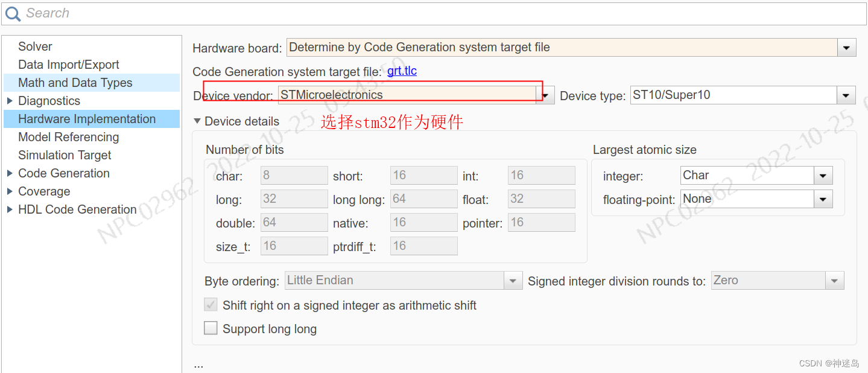Open the grt.tlc target file link
This screenshot has width=868, height=373.
click(x=402, y=71)
